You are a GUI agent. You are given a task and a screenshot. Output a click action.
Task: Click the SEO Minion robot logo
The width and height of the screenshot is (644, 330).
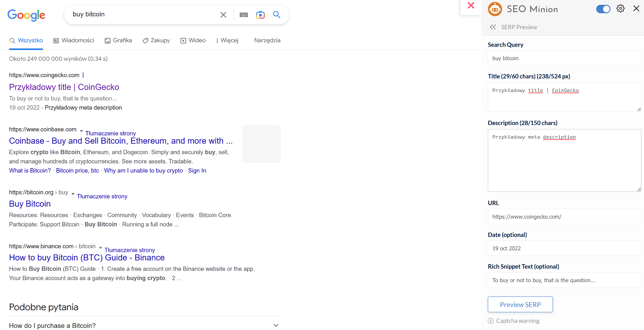point(495,9)
